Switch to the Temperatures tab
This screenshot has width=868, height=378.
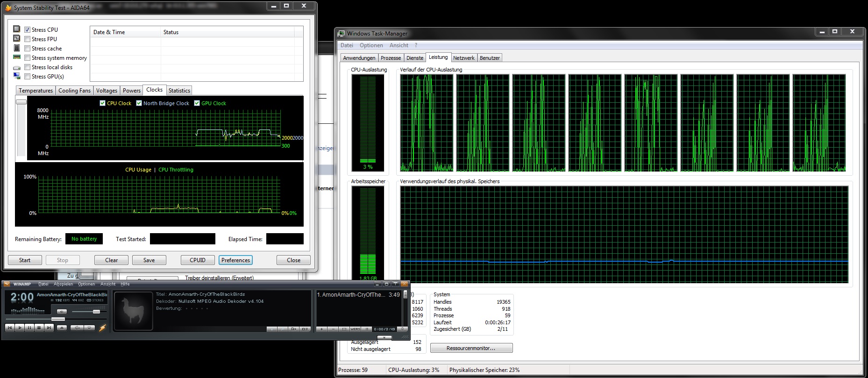point(36,91)
